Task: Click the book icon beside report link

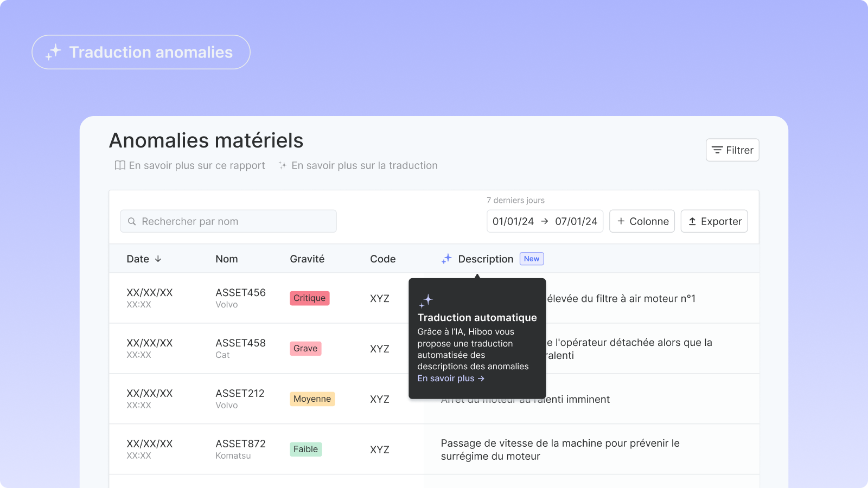Action: [x=120, y=165]
